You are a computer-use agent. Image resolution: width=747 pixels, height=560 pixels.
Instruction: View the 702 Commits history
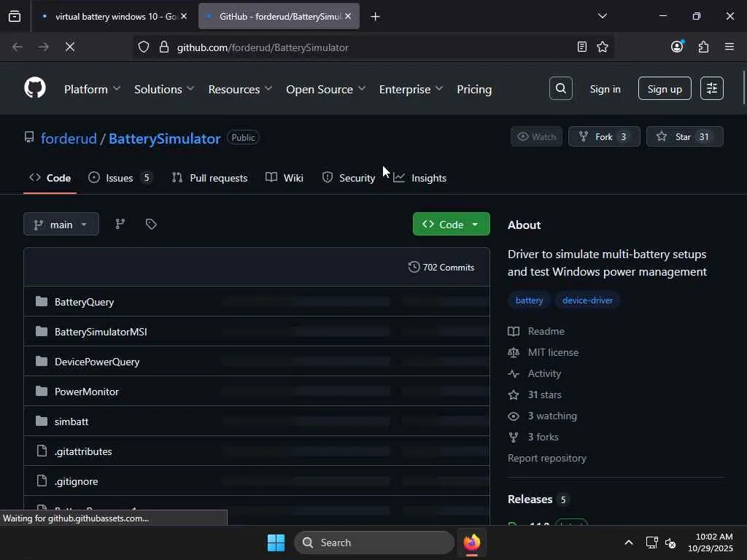click(441, 267)
